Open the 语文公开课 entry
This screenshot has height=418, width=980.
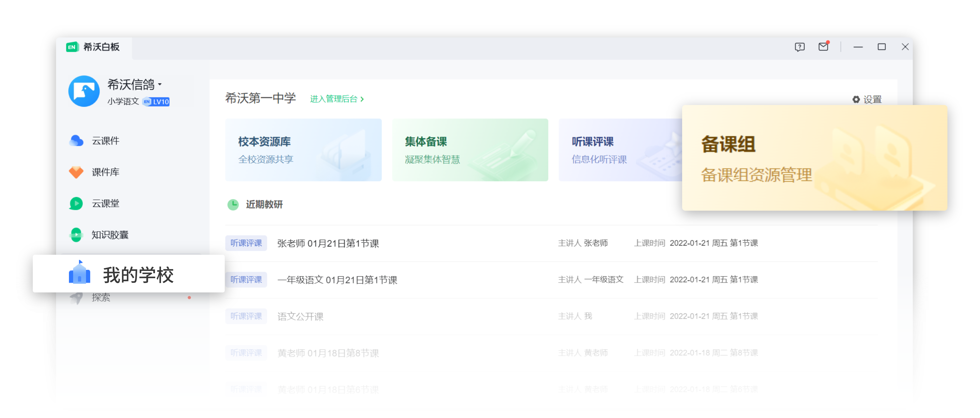pos(300,317)
